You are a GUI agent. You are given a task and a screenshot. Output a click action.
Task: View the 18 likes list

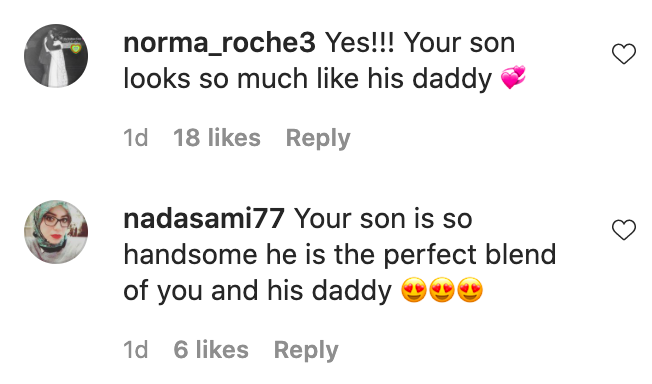click(x=217, y=138)
